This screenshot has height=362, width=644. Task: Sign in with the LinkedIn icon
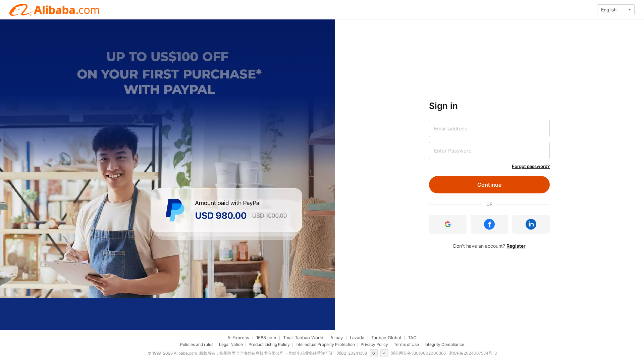point(531,224)
